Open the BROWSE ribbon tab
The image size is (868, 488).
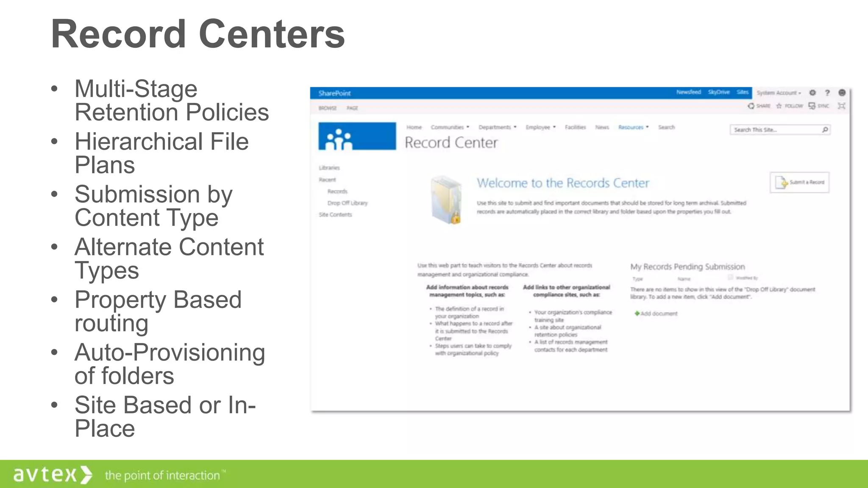pos(328,108)
